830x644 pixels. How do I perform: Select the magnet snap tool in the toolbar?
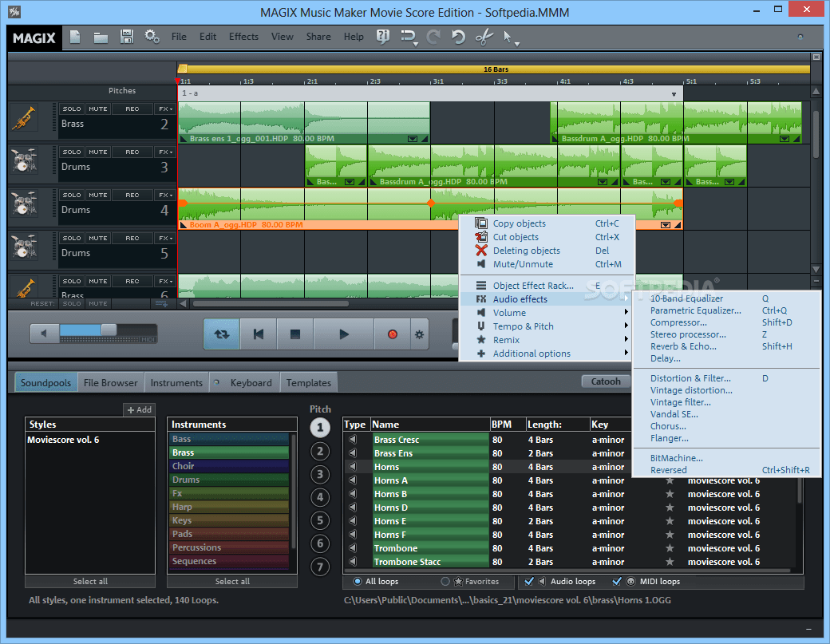[x=408, y=38]
